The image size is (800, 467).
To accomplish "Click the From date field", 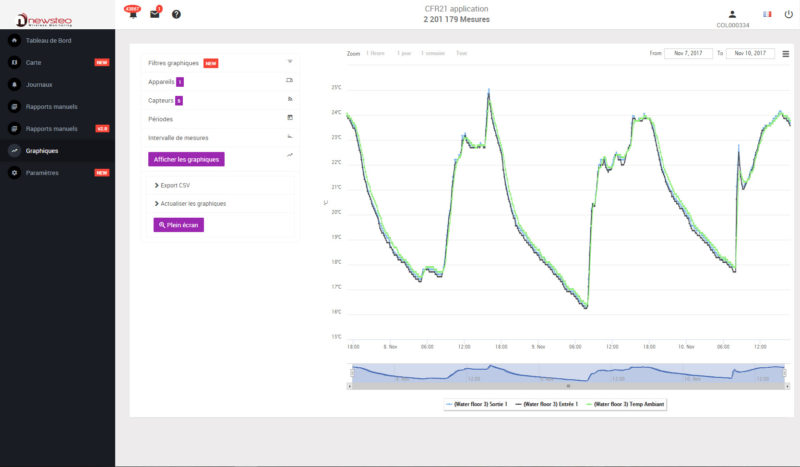I will tap(688, 53).
